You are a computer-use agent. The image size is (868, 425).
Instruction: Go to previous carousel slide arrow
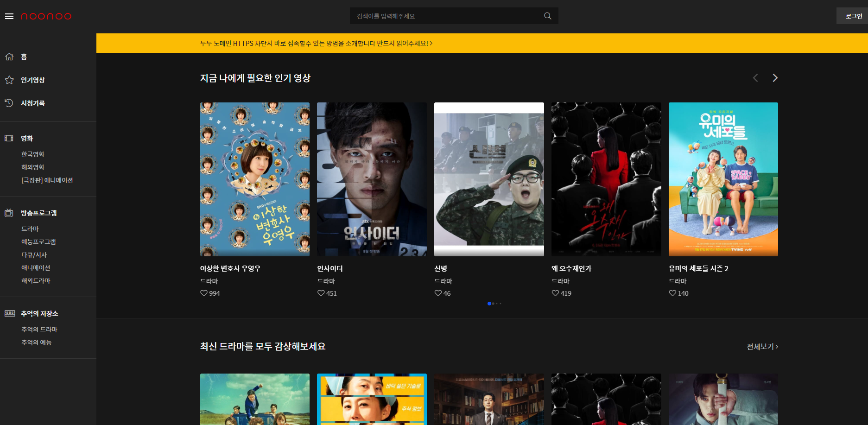(x=755, y=78)
